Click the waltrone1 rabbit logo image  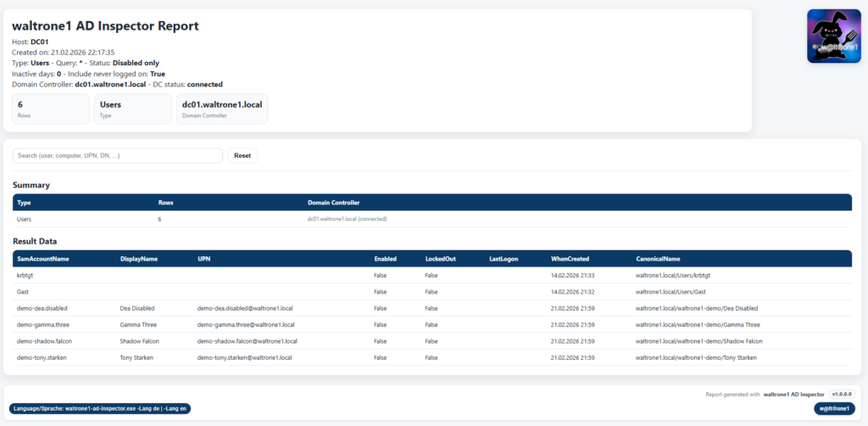833,36
